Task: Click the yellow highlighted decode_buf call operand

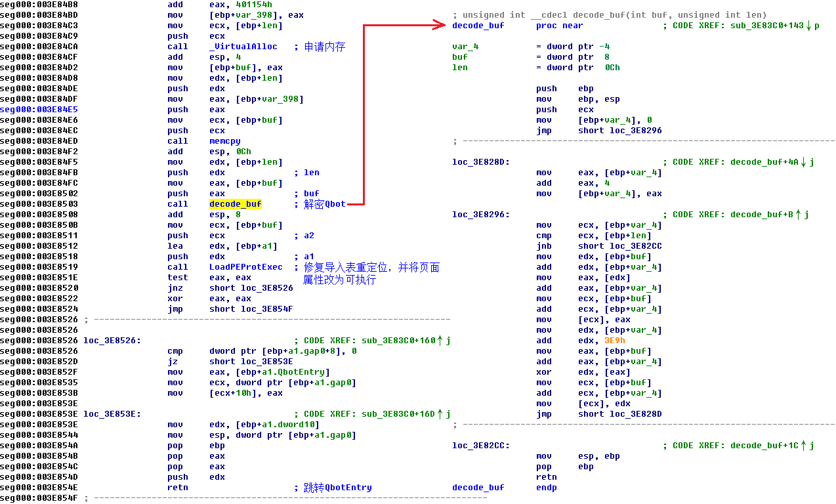Action: [235, 204]
